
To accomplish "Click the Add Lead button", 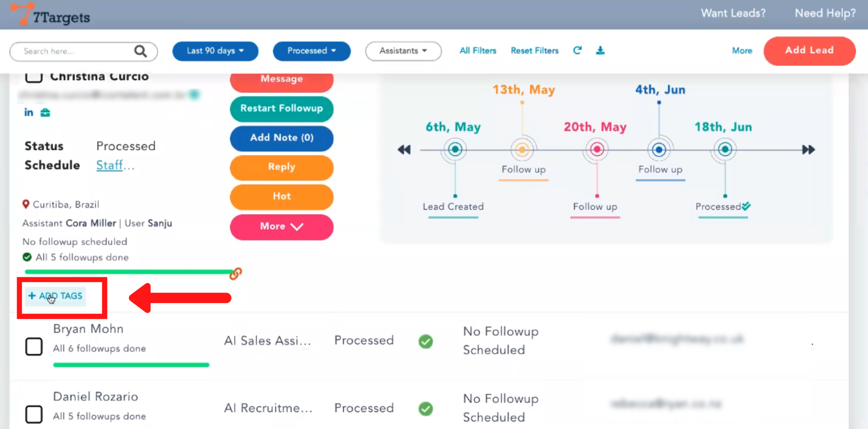I will click(809, 51).
